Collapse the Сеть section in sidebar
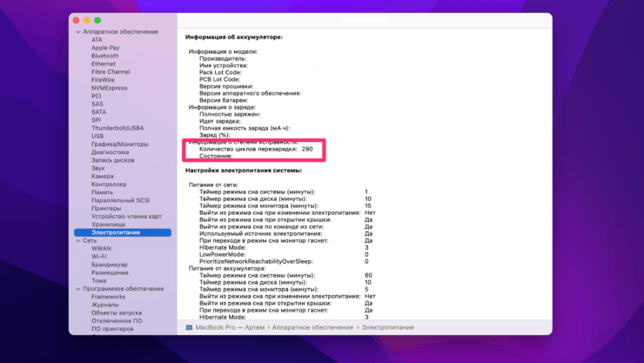 pos(78,240)
